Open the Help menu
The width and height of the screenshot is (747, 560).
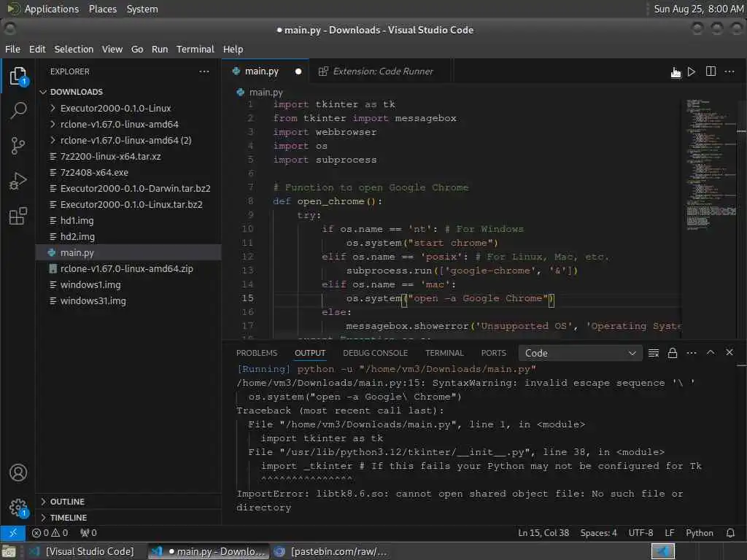(233, 49)
